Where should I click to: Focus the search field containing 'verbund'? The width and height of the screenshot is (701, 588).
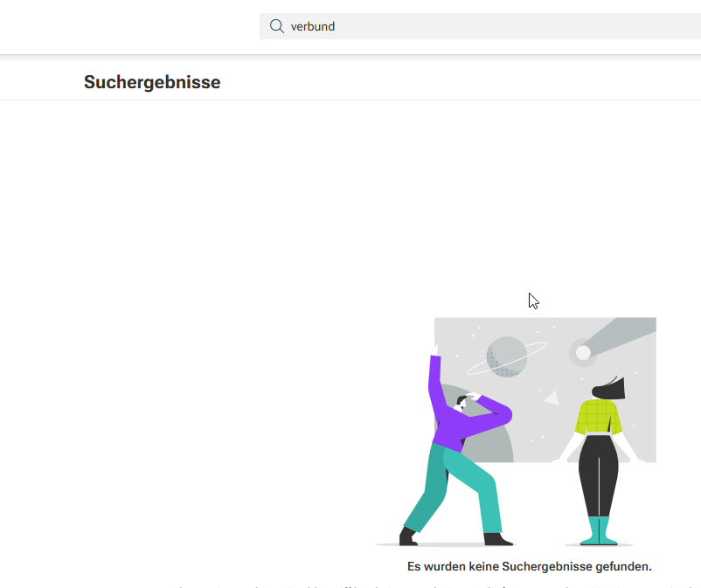point(480,26)
